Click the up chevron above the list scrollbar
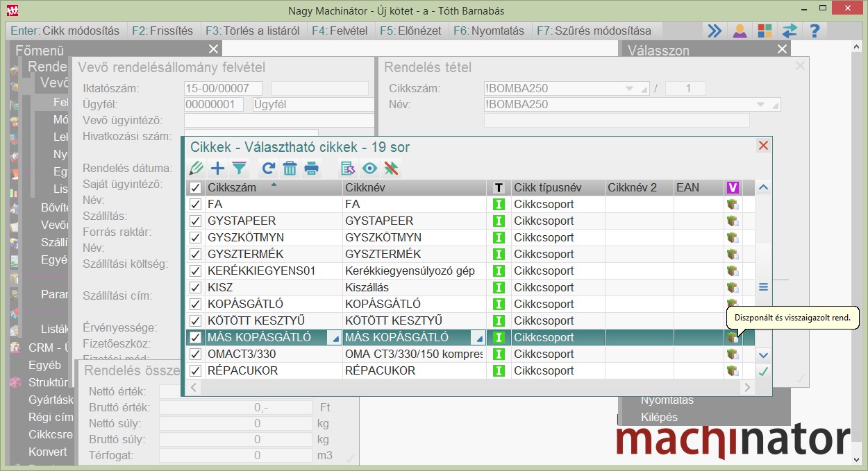This screenshot has height=471, width=868. pos(764,187)
